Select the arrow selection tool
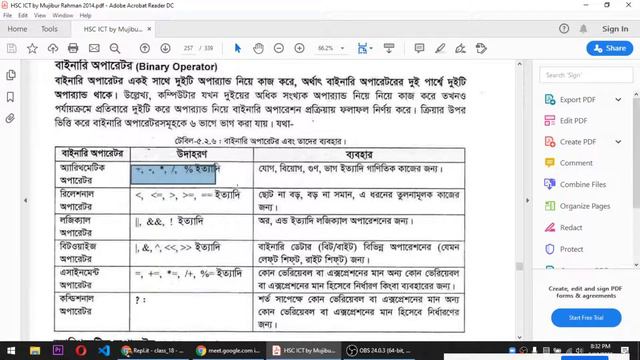The width and height of the screenshot is (640, 360). (x=238, y=49)
